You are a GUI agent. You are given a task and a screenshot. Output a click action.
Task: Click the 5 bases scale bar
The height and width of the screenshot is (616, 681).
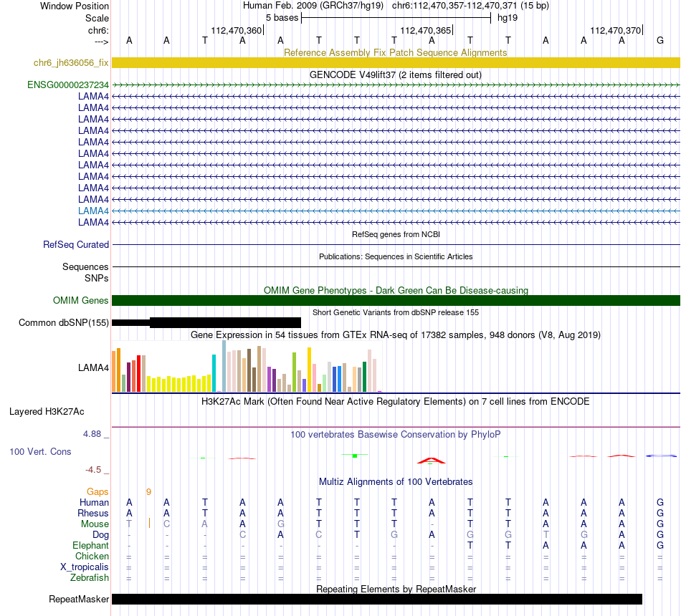point(396,18)
